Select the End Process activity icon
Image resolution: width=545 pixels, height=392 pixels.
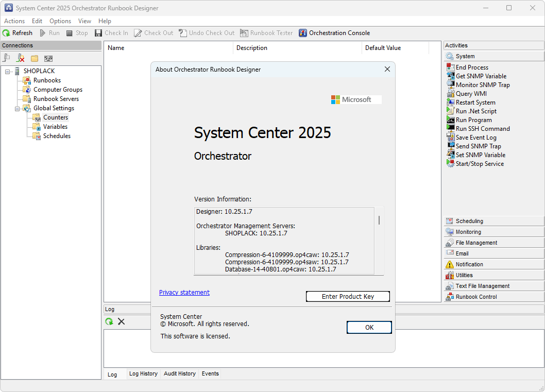pos(450,67)
